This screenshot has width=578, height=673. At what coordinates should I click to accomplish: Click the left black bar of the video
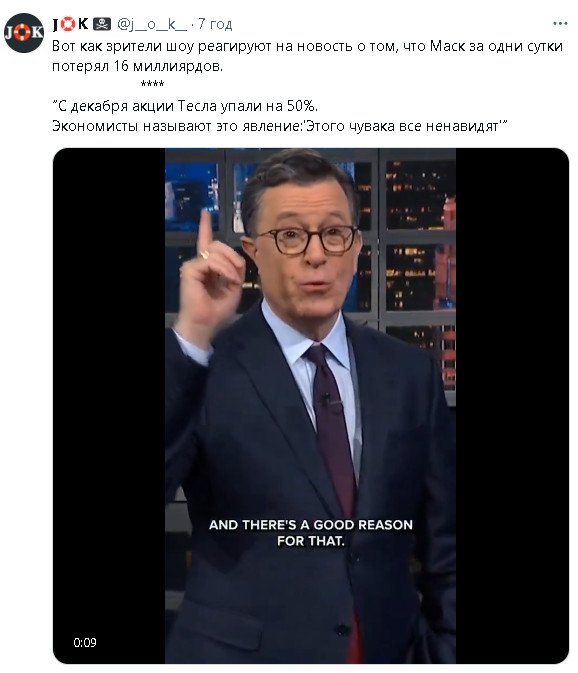(109, 406)
